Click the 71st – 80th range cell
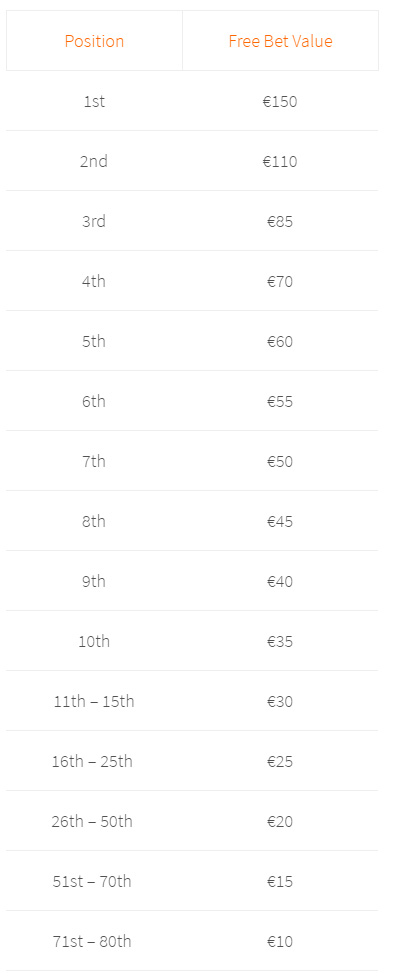Screen dimensions: 395x978 (92, 941)
